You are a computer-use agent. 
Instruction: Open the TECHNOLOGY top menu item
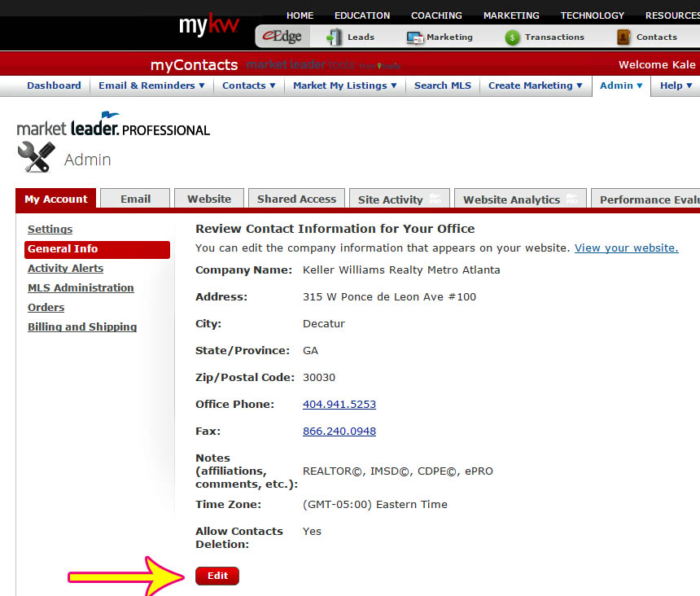click(x=592, y=15)
